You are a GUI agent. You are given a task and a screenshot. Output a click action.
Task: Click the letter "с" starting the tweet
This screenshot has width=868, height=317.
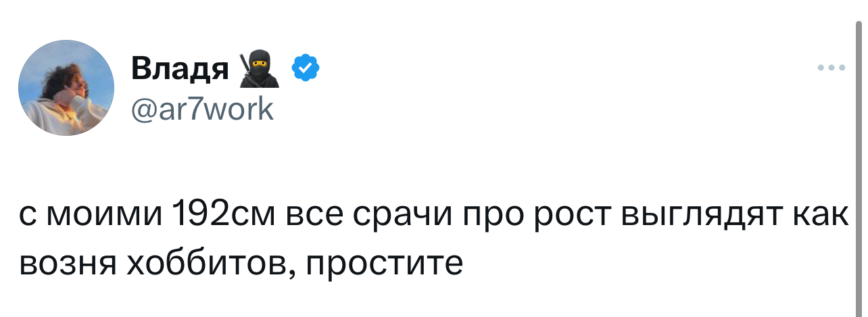pos(30,218)
